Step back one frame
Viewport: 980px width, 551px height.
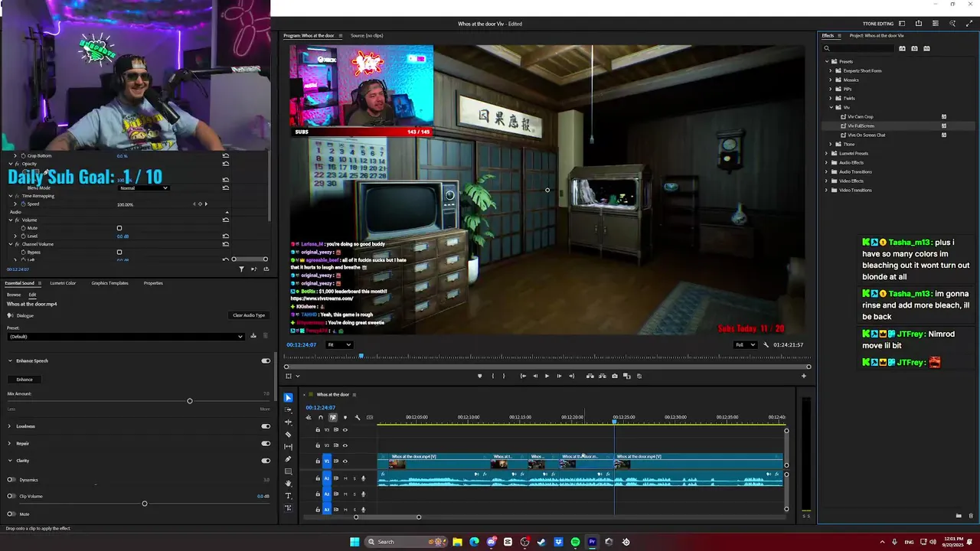point(535,376)
